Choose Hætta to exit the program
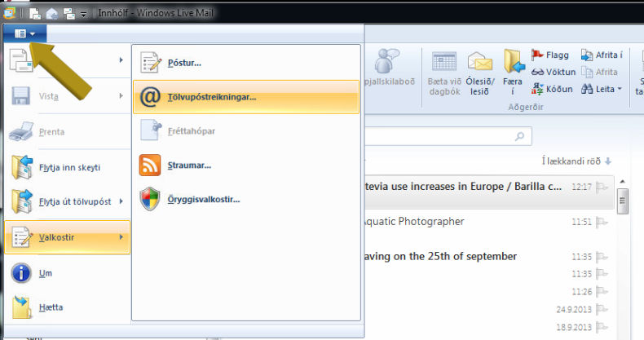The height and width of the screenshot is (340, 644). point(49,307)
